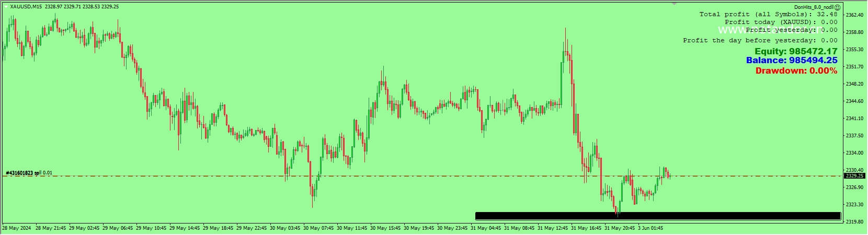
Task: Click the XAUUSD,M15 chart title text
Action: [26, 7]
